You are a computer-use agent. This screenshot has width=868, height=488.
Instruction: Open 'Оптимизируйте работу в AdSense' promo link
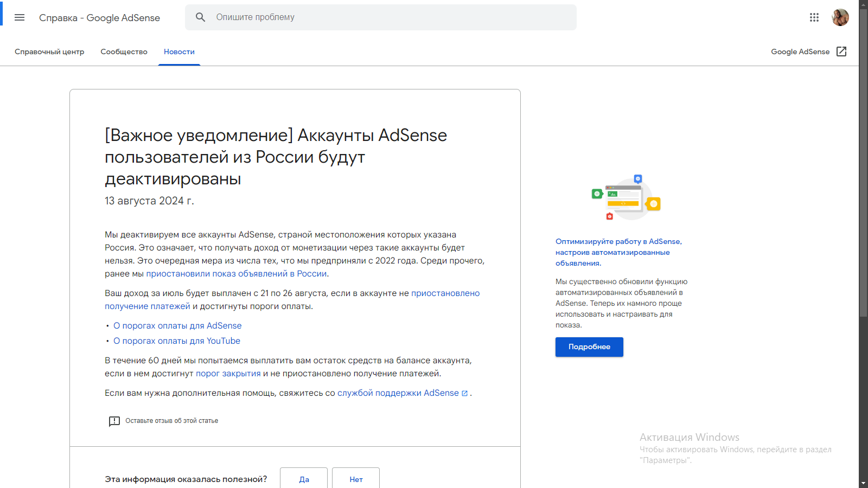[618, 252]
